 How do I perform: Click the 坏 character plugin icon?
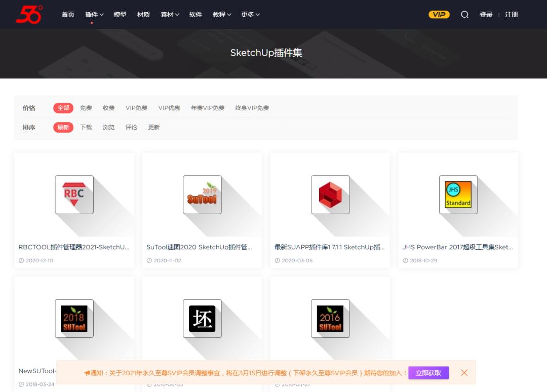tap(202, 319)
